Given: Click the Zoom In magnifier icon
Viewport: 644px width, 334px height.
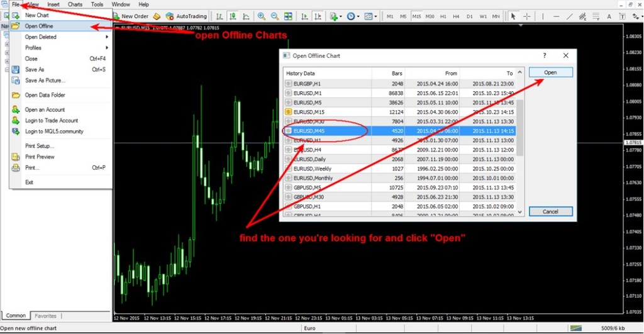Looking at the screenshot, I should pos(261,16).
